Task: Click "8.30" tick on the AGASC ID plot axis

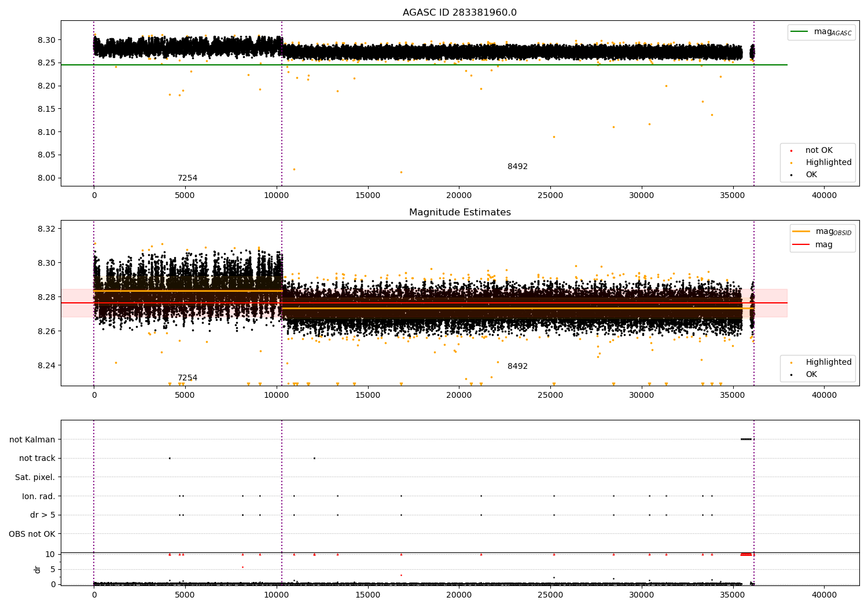Action: pos(47,40)
